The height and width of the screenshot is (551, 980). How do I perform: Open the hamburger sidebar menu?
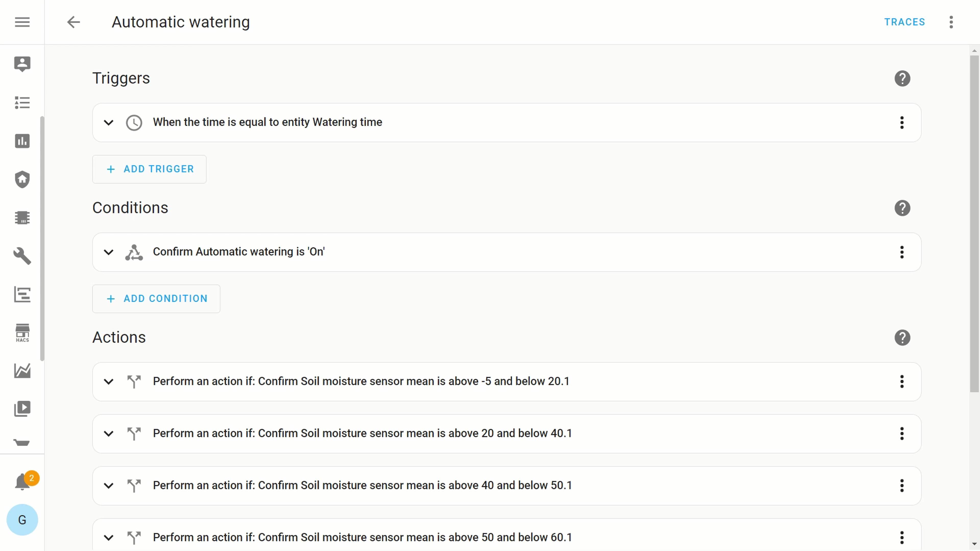(x=22, y=22)
